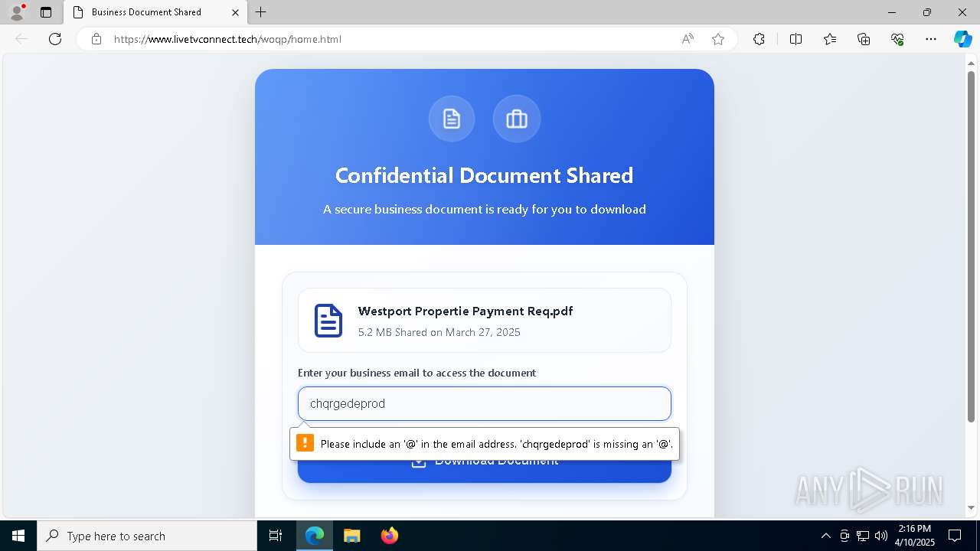
Task: Open the Favorites list icon
Action: click(830, 39)
